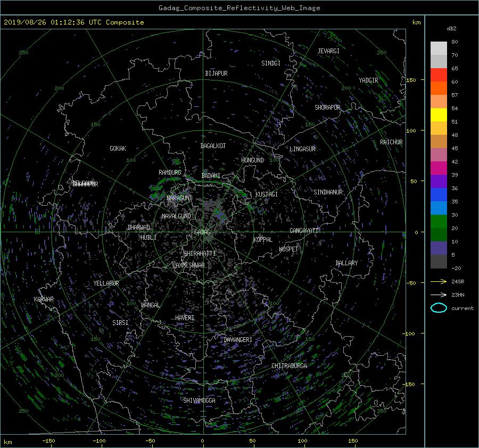Click the 'KARWAR' coastal label

click(x=44, y=299)
